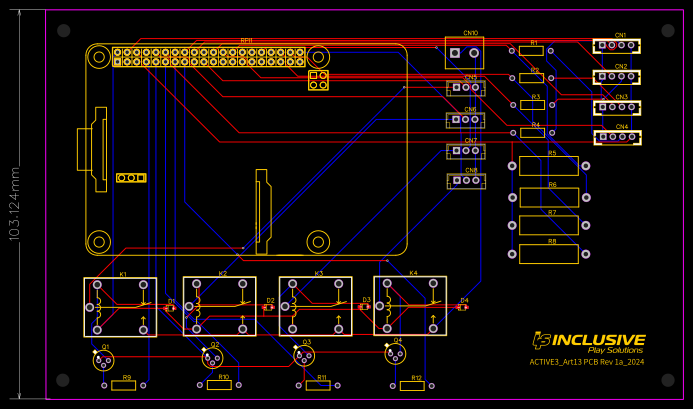Viewport: 693px width, 409px height.
Task: Select the CN5 three-pin header
Action: tap(466, 88)
